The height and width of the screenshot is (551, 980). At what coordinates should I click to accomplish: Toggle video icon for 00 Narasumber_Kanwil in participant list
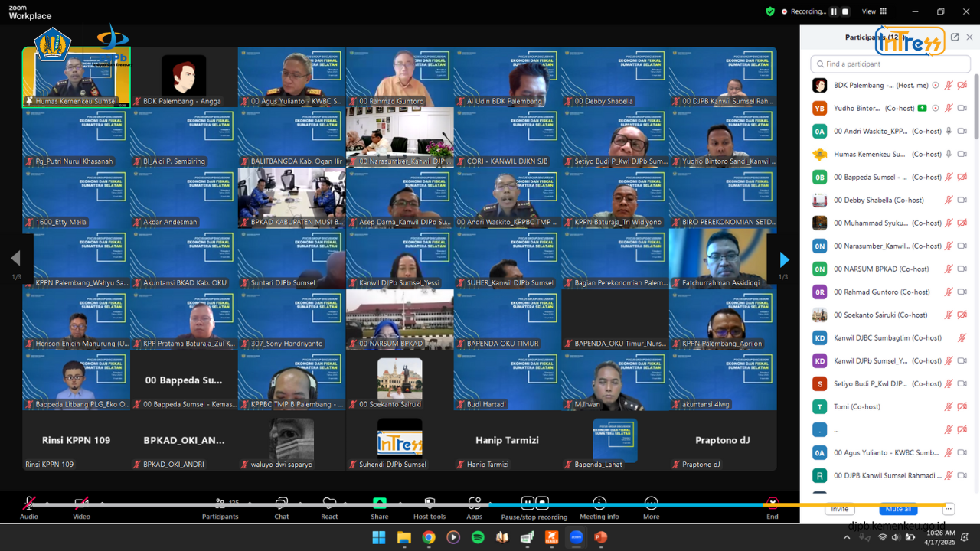click(x=962, y=246)
